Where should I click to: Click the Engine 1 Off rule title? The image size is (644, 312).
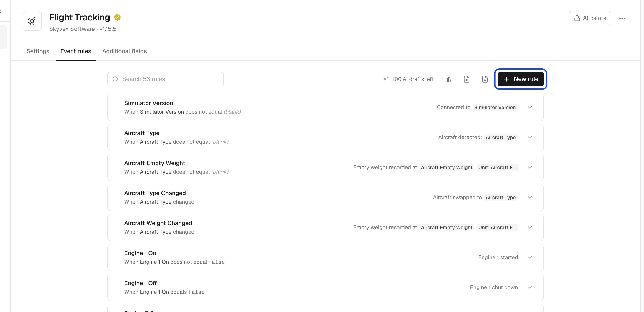(141, 283)
